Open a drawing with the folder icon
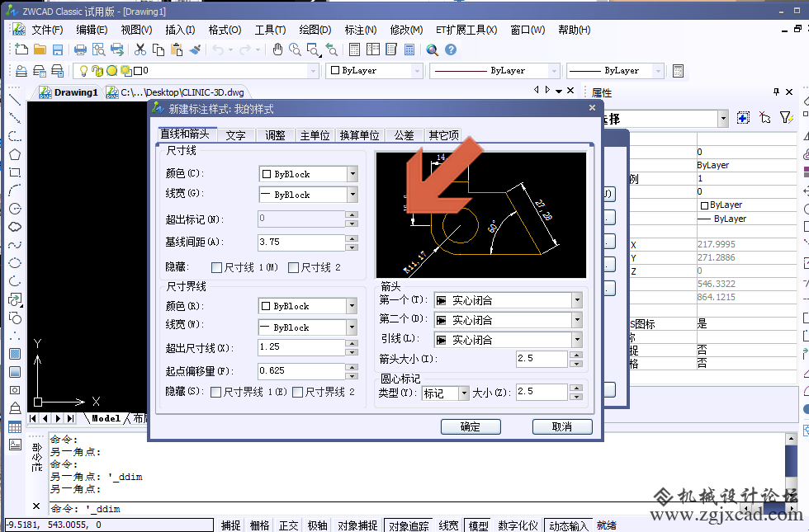809x532 pixels. click(40, 49)
